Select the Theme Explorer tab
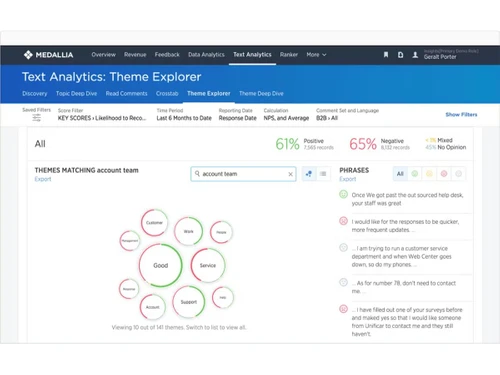The height and width of the screenshot is (375, 500). (209, 94)
